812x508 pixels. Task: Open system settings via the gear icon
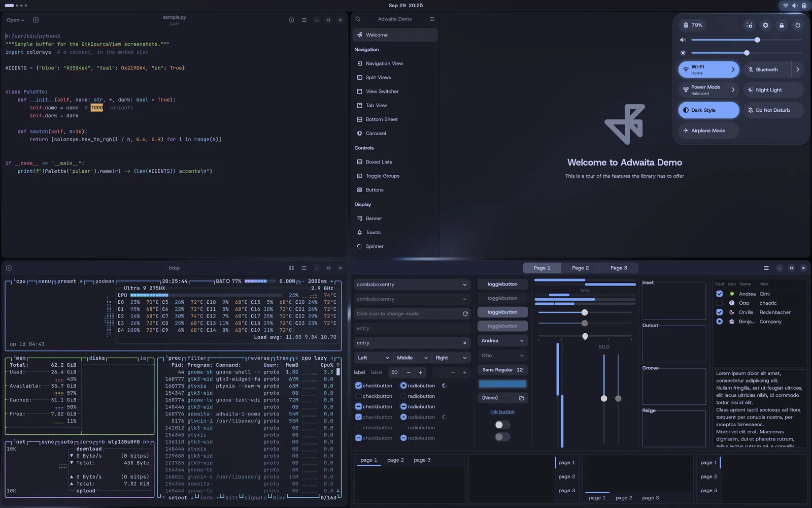coord(765,25)
